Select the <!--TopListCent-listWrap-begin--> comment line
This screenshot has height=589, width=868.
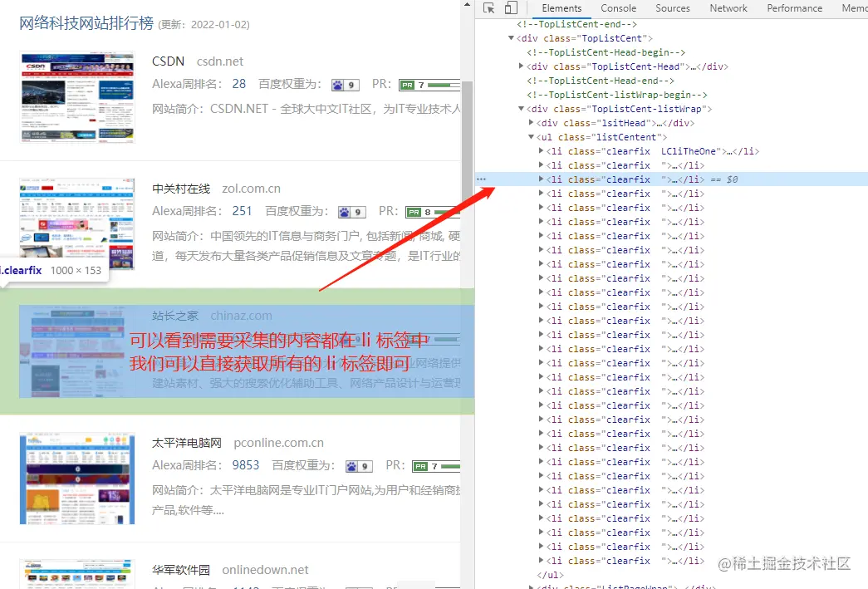(x=616, y=95)
